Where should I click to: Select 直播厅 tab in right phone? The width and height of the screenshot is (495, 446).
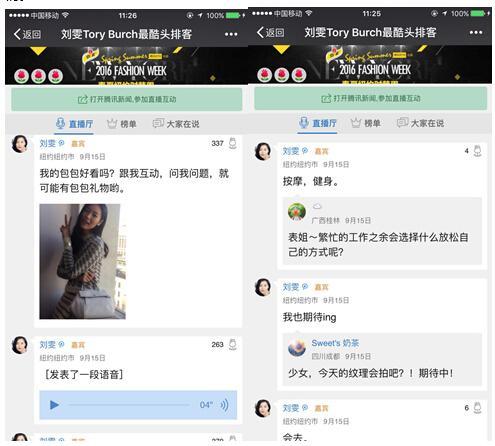point(317,123)
